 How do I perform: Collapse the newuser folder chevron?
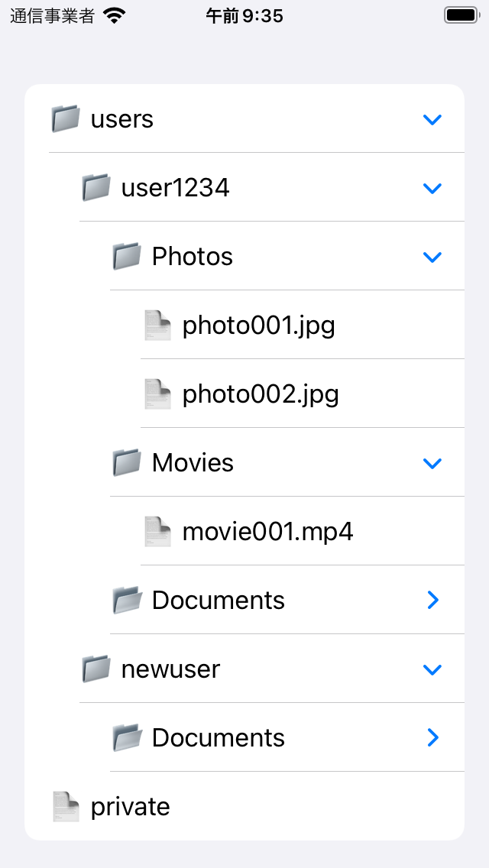(x=432, y=670)
